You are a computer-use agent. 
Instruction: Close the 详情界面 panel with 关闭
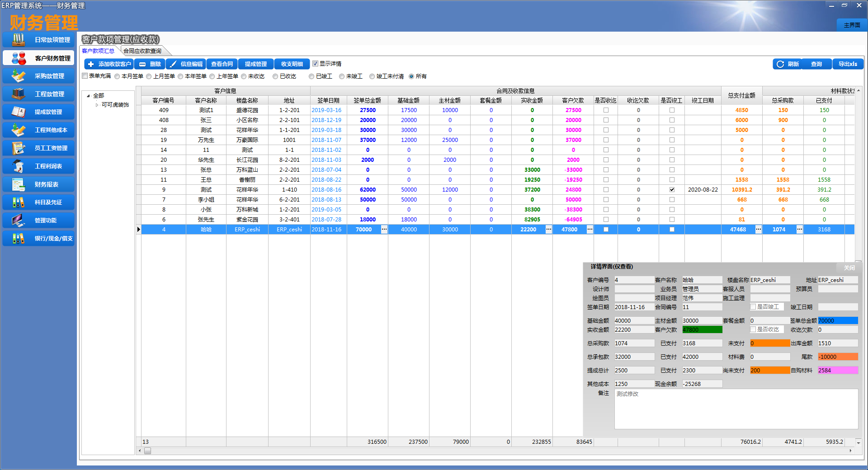(849, 268)
